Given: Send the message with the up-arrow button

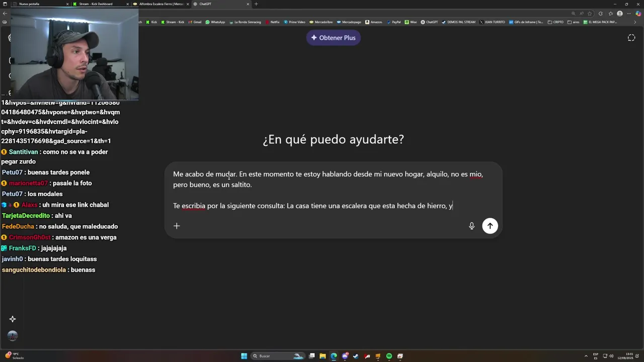Looking at the screenshot, I should click(490, 226).
